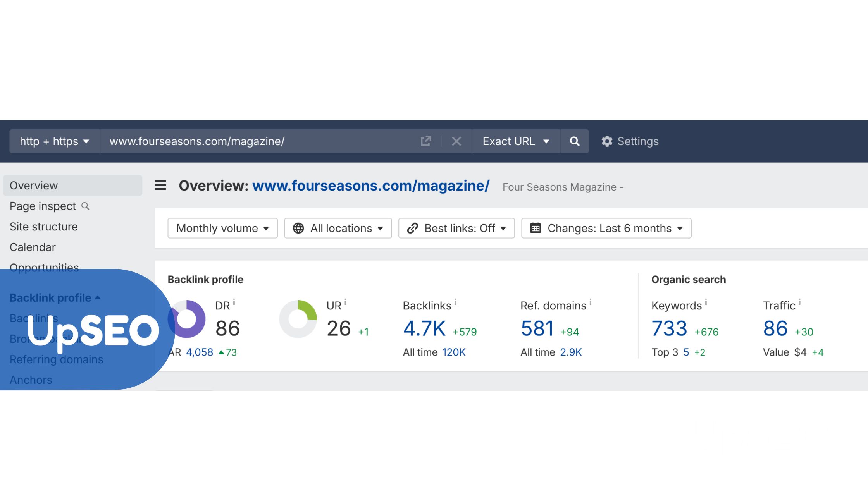Open Anchors in the sidebar
This screenshot has width=868, height=488.
pyautogui.click(x=31, y=380)
